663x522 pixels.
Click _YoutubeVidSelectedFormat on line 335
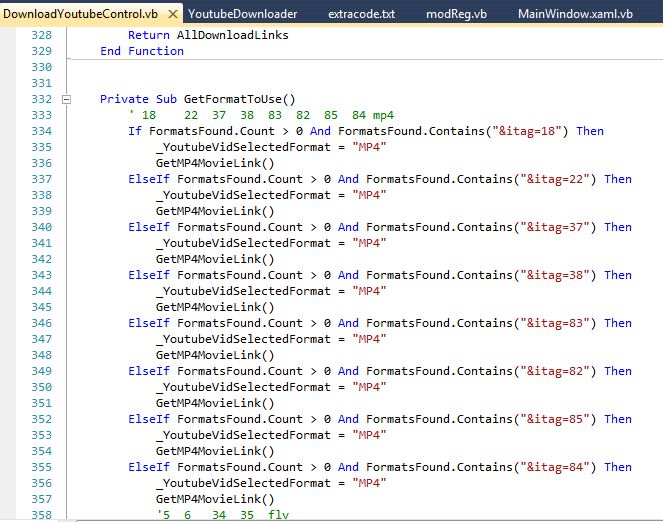click(243, 147)
